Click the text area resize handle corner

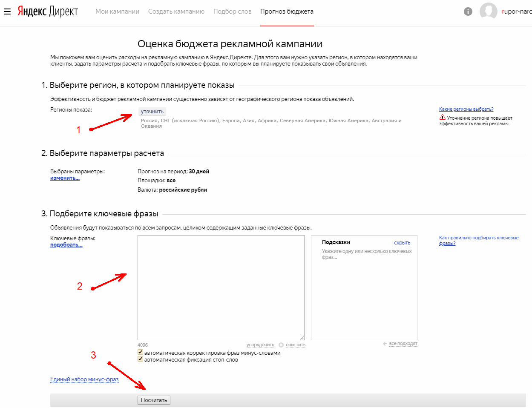pos(302,337)
